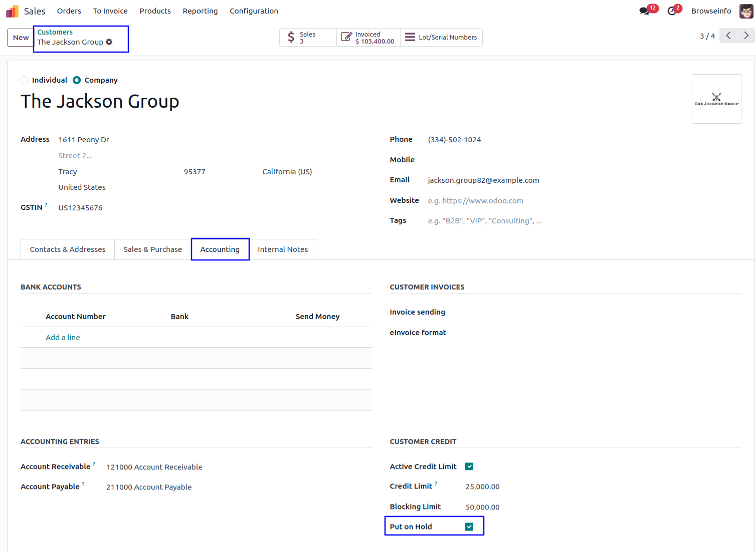Click Add a line under Bank Accounts

[x=63, y=338]
